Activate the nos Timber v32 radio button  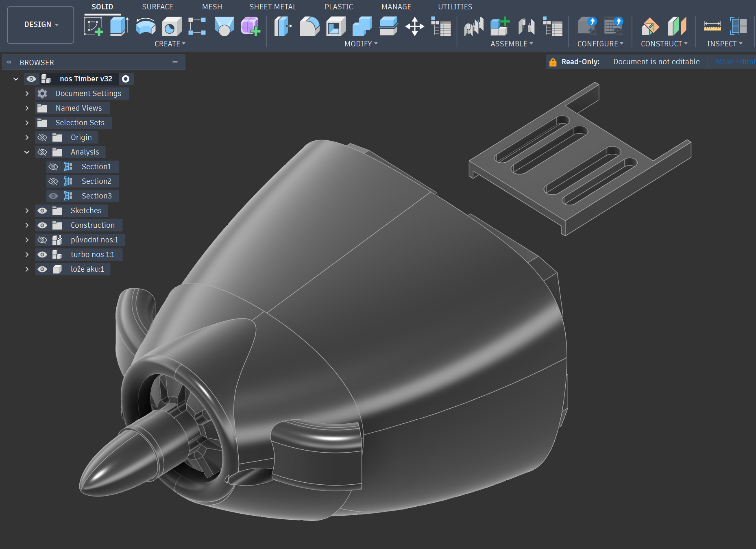tap(126, 79)
